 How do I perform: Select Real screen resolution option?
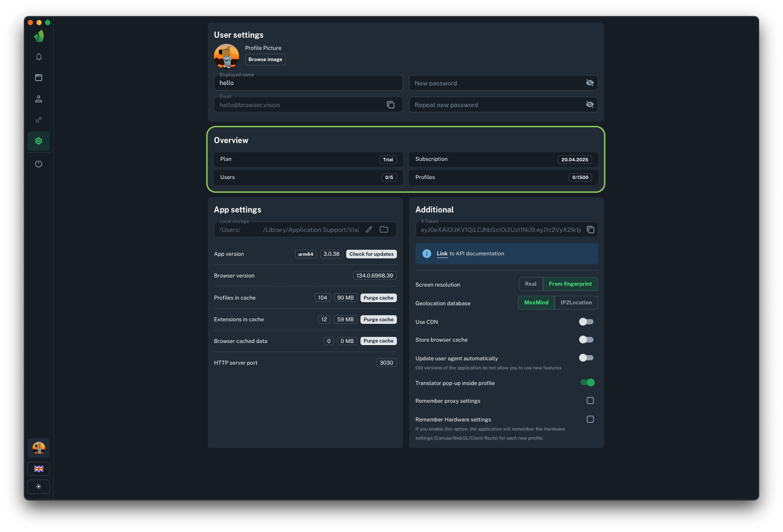pos(531,284)
